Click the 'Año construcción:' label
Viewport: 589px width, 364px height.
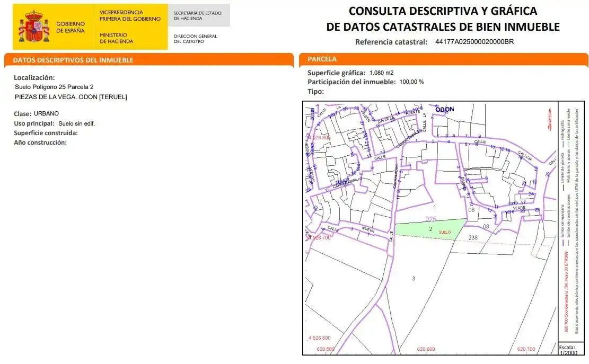[40, 143]
